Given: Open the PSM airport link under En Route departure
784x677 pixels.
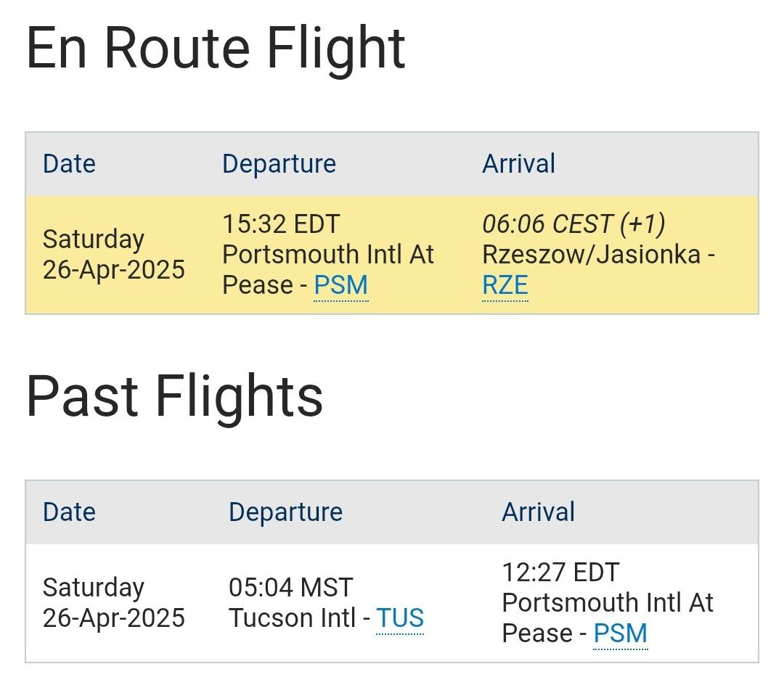Looking at the screenshot, I should (340, 285).
